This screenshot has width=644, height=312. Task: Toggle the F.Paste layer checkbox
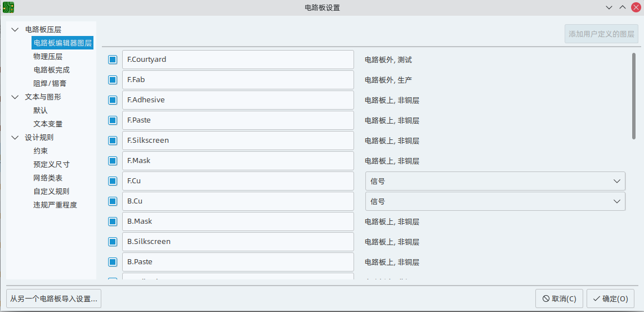coord(113,120)
